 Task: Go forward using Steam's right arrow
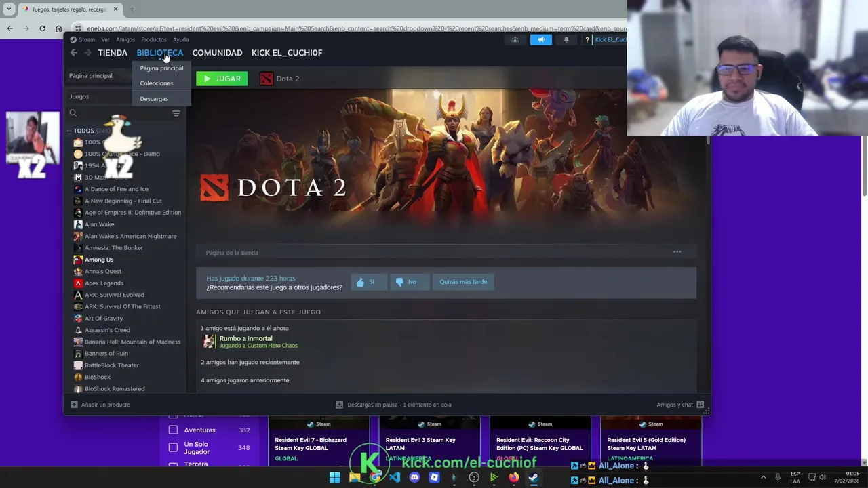(x=87, y=52)
